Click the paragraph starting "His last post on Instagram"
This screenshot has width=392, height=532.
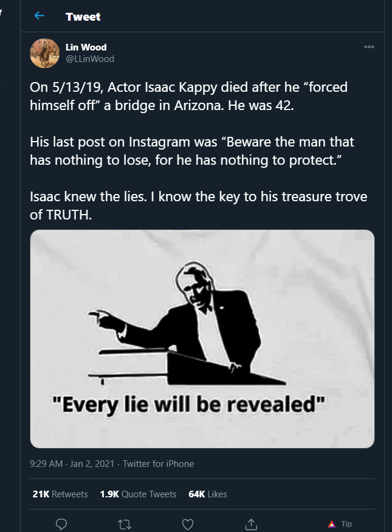click(191, 151)
